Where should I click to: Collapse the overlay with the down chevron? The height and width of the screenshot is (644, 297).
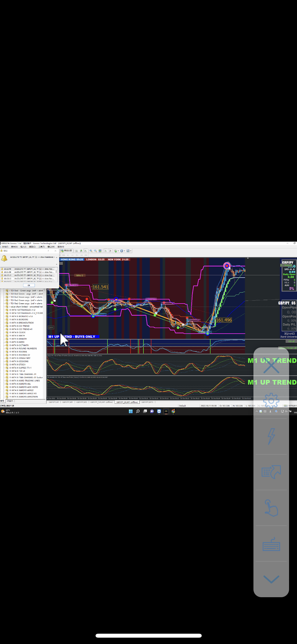(271, 579)
